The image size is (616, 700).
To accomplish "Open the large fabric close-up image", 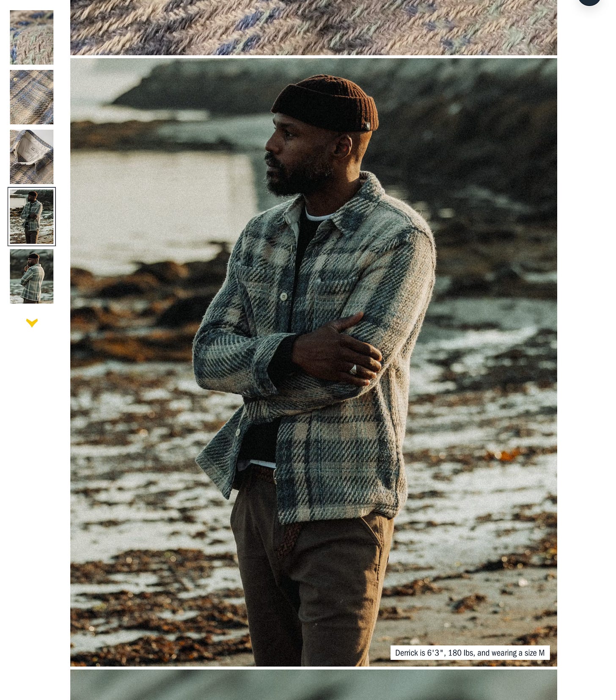I will tap(313, 27).
